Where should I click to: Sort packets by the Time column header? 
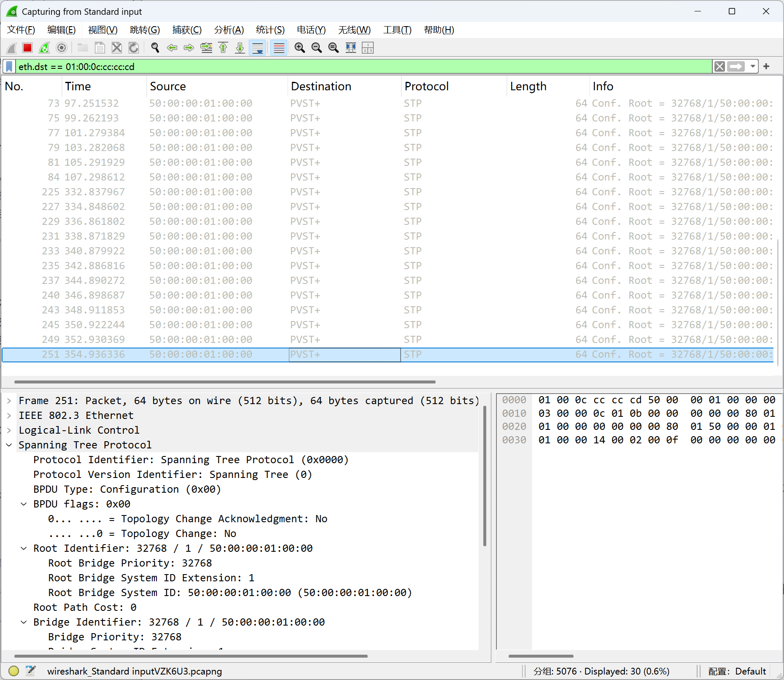coord(104,86)
